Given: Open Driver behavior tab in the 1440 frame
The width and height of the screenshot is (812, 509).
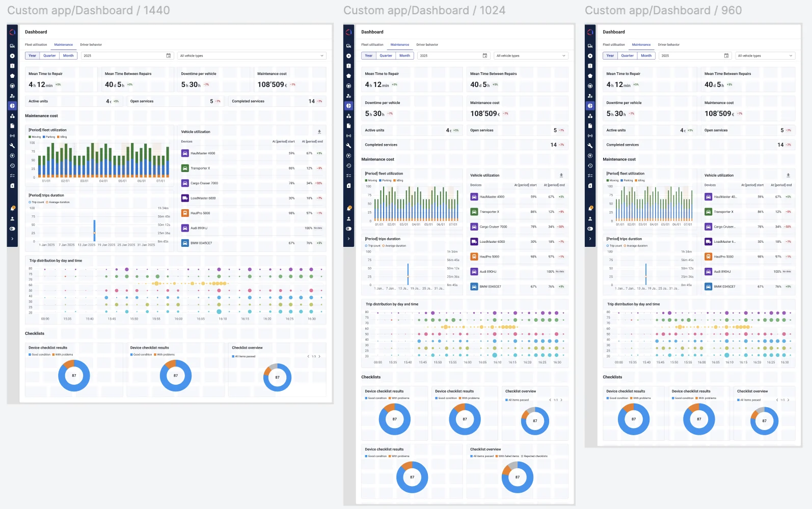Looking at the screenshot, I should [91, 45].
